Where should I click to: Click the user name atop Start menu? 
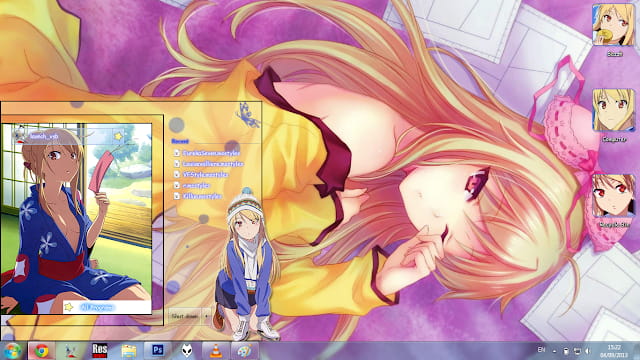pos(44,136)
